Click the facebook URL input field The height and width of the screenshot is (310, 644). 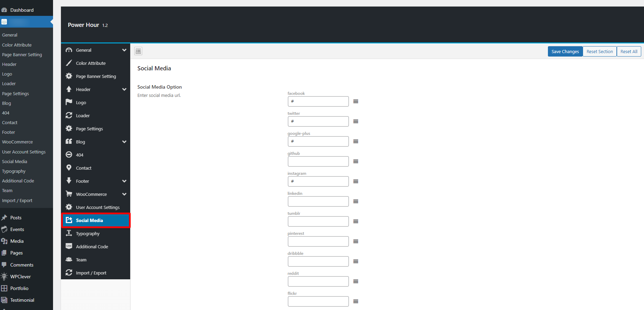pos(318,101)
